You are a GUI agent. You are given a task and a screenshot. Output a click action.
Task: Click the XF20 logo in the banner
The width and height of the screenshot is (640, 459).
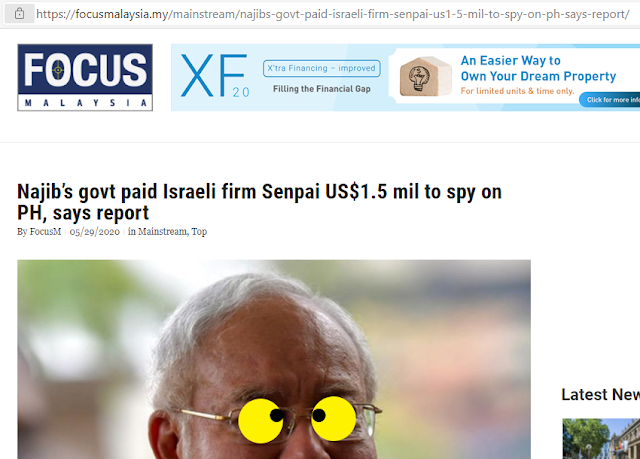[215, 76]
